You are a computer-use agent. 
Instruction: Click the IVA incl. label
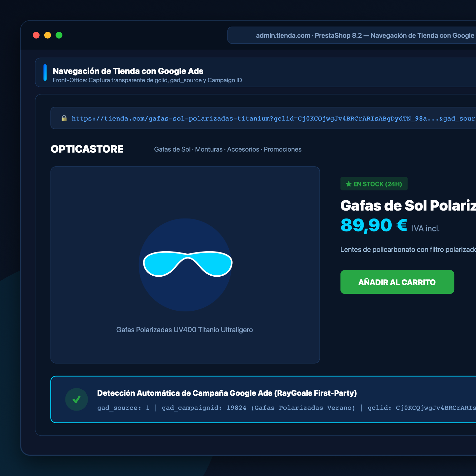click(x=426, y=228)
